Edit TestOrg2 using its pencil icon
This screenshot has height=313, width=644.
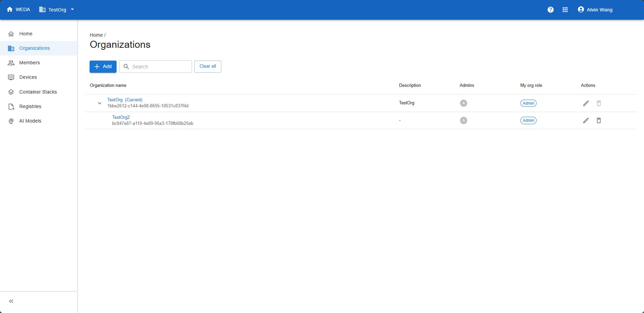586,120
